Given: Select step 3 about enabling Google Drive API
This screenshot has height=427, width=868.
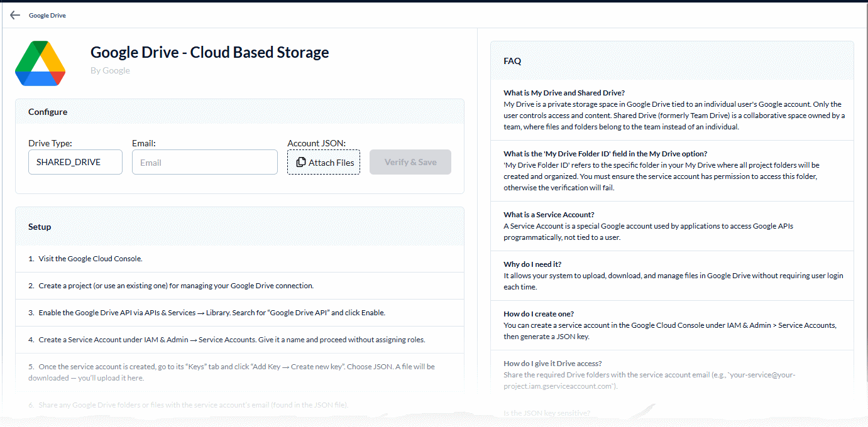Looking at the screenshot, I should coord(239,313).
